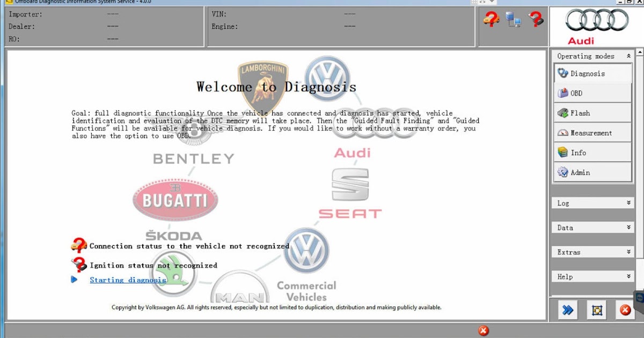Viewport: 644px width, 338px height.
Task: Click the Engine field label
Action: coord(225,26)
